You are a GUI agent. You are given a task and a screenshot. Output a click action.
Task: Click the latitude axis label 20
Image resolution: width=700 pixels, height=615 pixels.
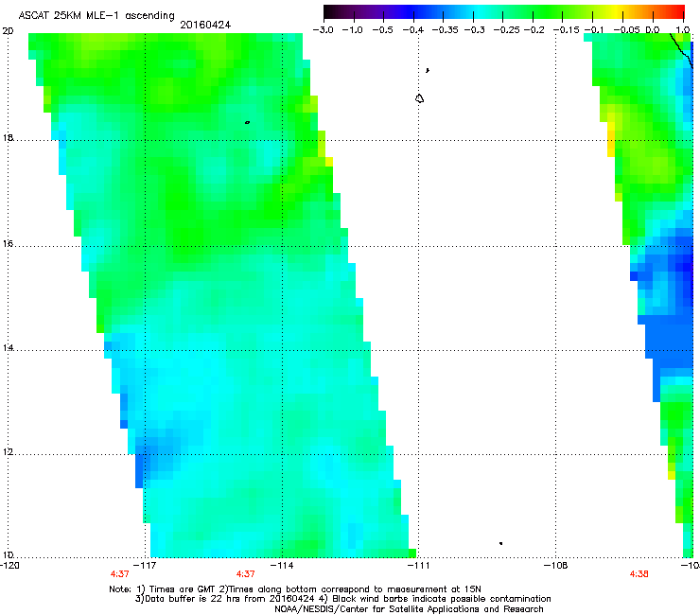(x=8, y=31)
